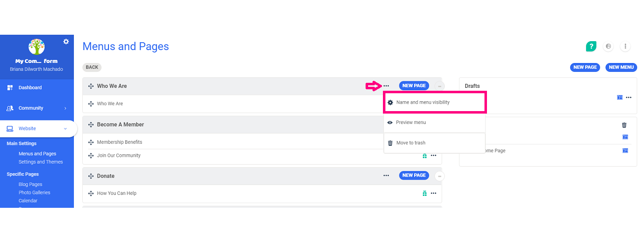Open three-dot options for Join Our Community
The height and width of the screenshot is (247, 644).
pos(433,156)
